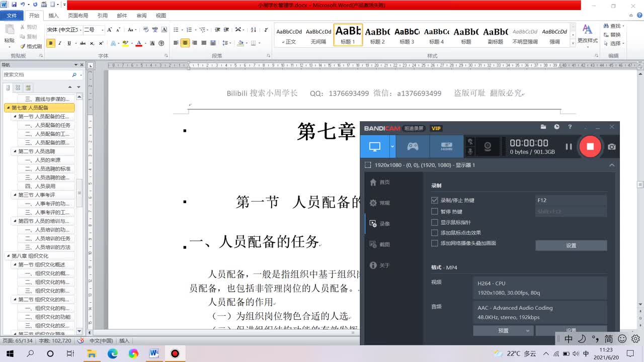The height and width of the screenshot is (362, 644).
Task: Switch to Bandicam recorder taskbar icon
Action: pos(175,353)
